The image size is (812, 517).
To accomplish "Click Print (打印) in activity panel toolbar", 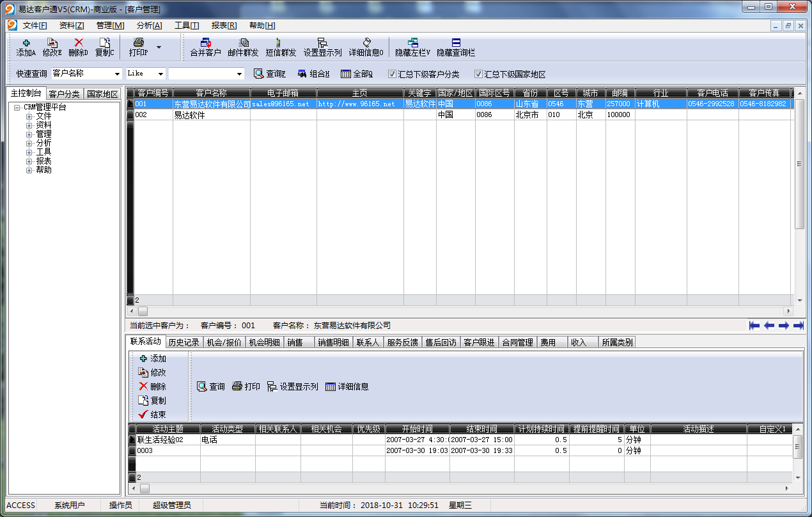I will click(x=246, y=386).
